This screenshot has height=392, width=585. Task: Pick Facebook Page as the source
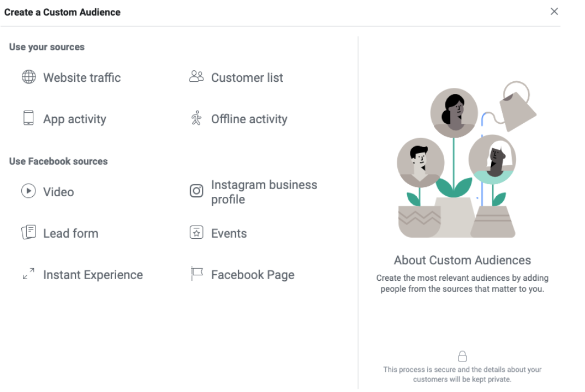click(252, 274)
